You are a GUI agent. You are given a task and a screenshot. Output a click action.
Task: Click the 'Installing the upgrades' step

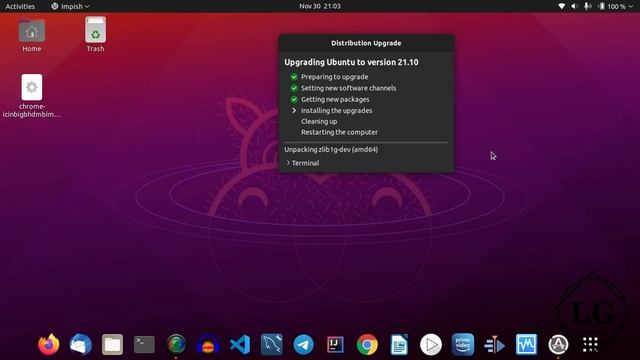[336, 111]
